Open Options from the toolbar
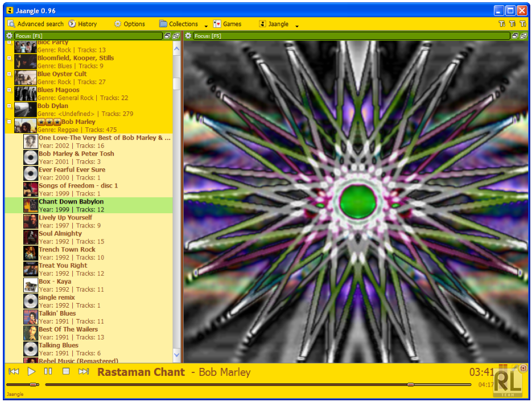 tap(130, 24)
